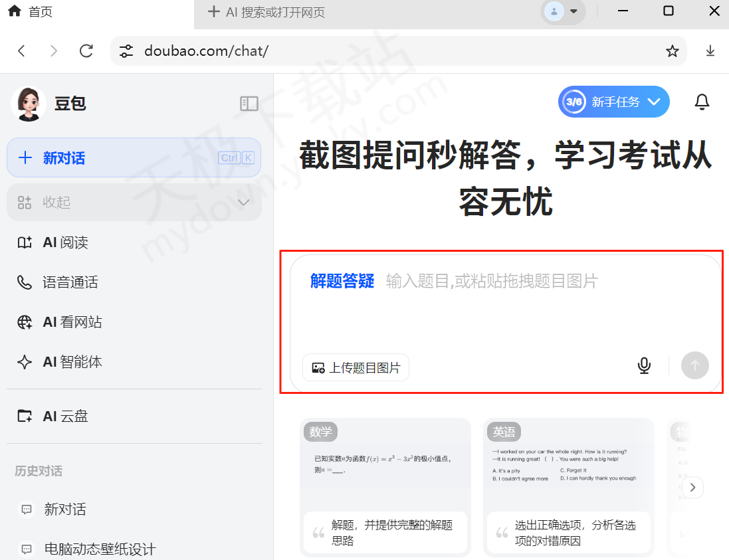Collapse the sidebar with panel icon
Screen dimensions: 729x560
(249, 104)
